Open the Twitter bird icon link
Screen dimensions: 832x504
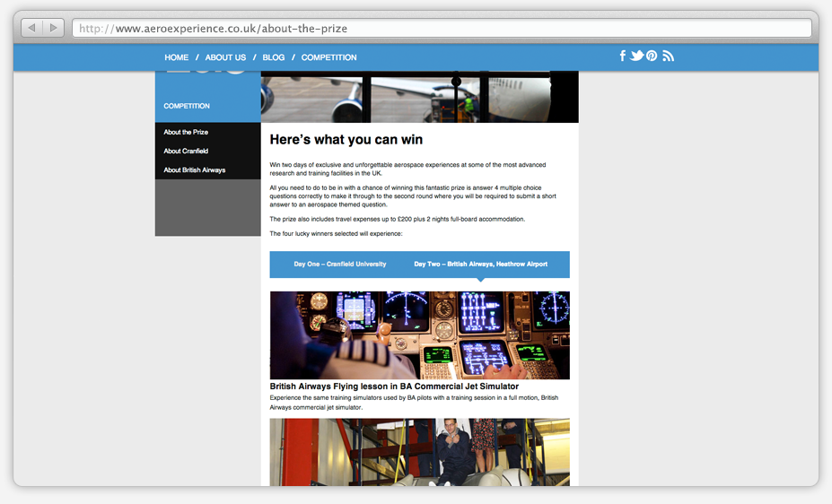[x=636, y=56]
